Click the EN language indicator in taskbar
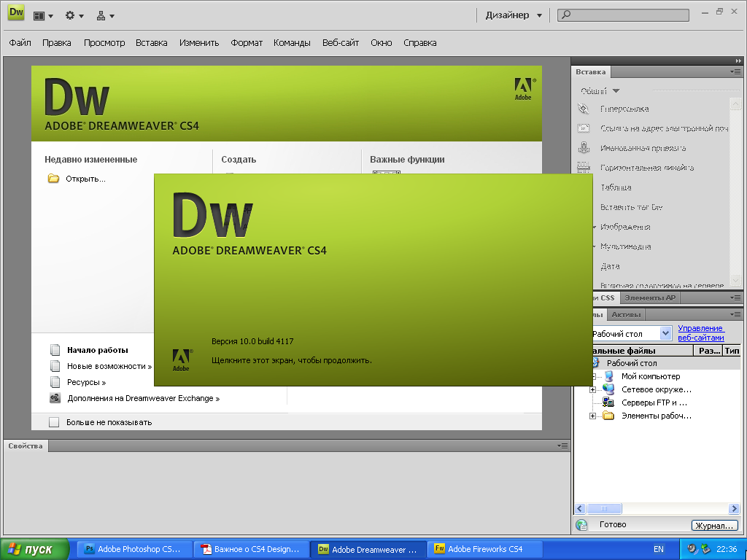 coord(659,549)
